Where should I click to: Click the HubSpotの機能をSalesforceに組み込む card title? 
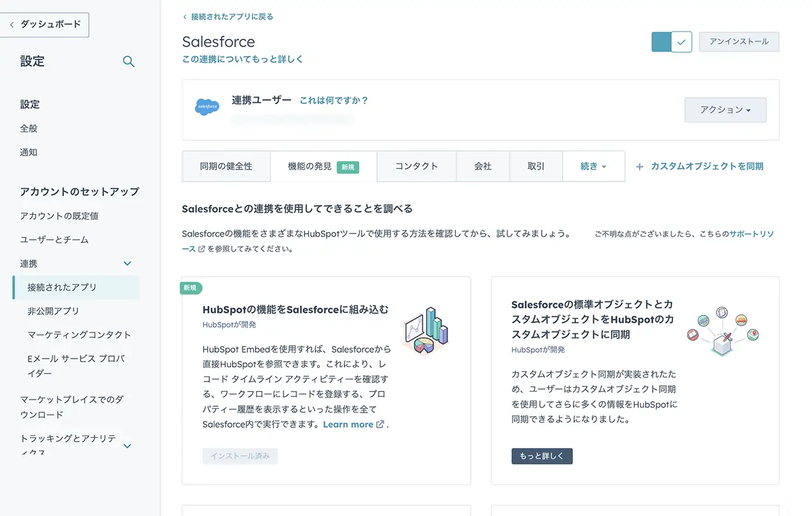(x=295, y=310)
